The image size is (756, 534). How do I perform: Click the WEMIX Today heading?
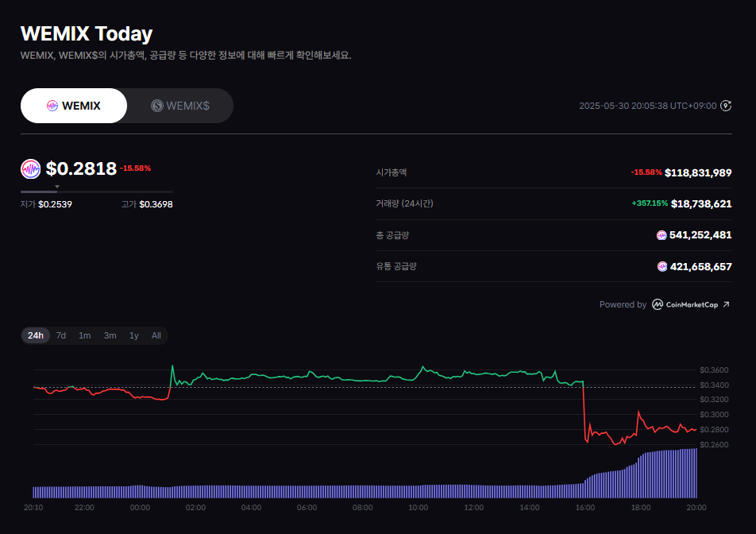[x=87, y=33]
